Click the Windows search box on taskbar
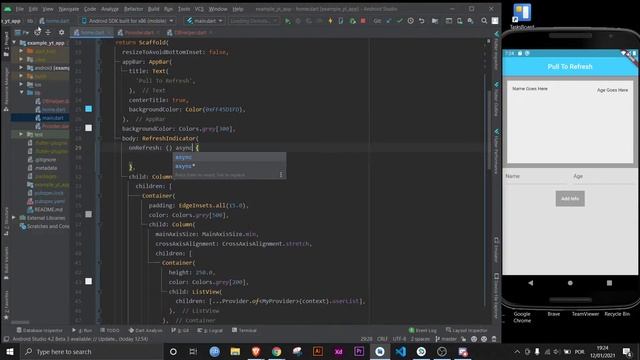Viewport: 640px width, 360px height. [x=91, y=351]
